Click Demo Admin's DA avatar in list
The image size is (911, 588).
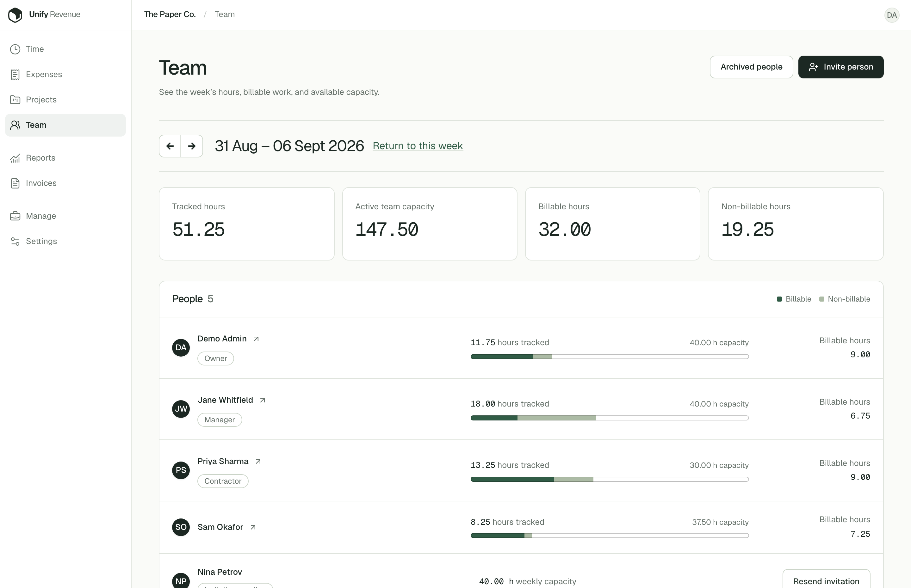(181, 348)
